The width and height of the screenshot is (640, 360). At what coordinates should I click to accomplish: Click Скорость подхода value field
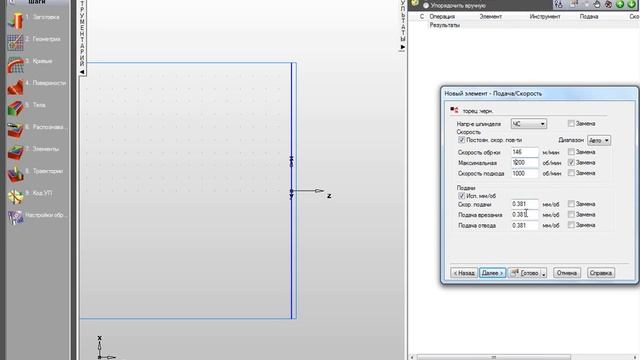coord(524,173)
